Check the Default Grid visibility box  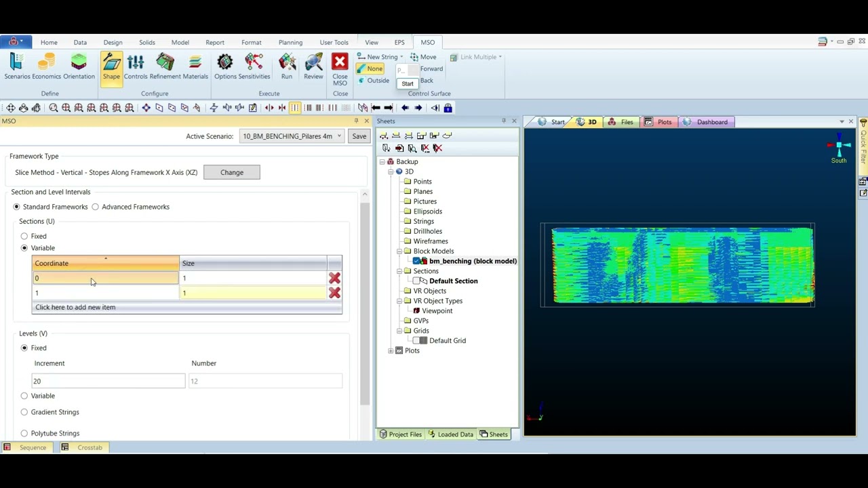click(x=416, y=341)
